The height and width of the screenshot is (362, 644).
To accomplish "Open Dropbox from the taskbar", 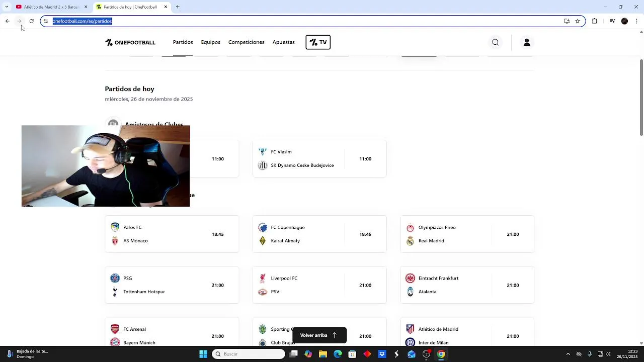I will (382, 354).
